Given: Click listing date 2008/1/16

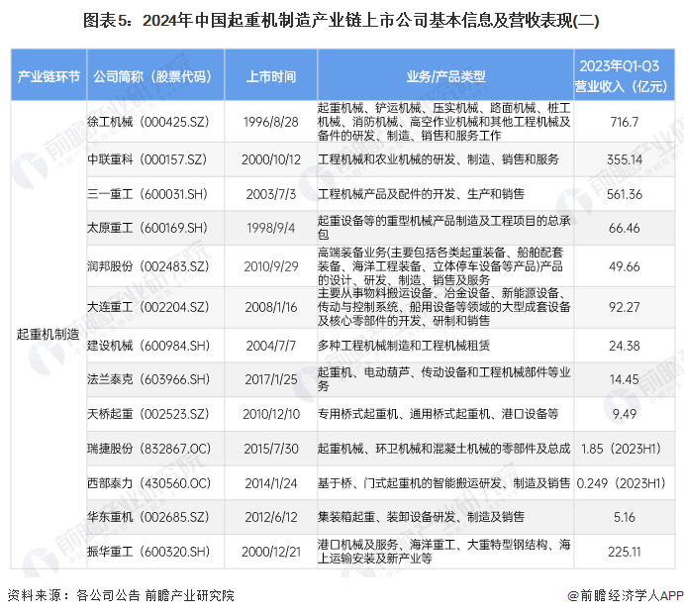Looking at the screenshot, I should click(271, 307).
